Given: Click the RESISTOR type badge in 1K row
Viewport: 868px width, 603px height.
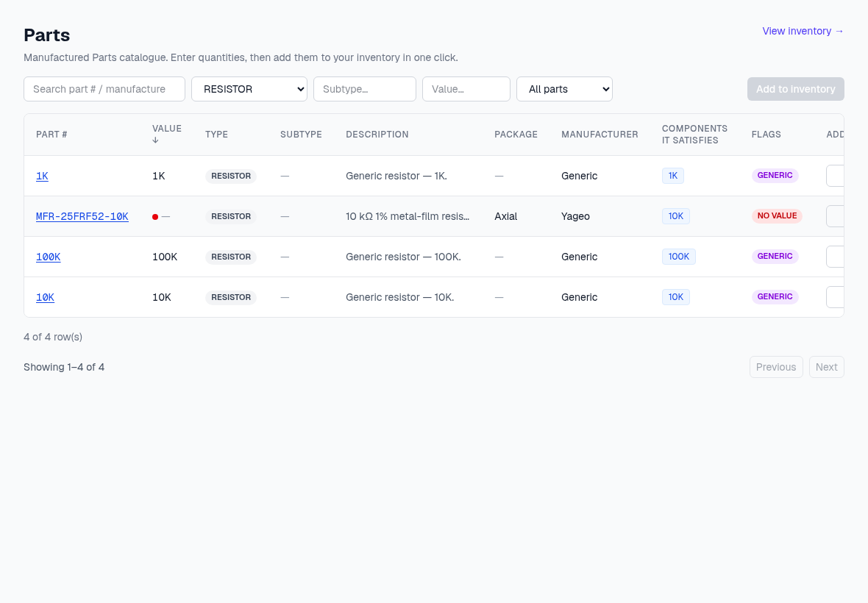Looking at the screenshot, I should pyautogui.click(x=231, y=176).
